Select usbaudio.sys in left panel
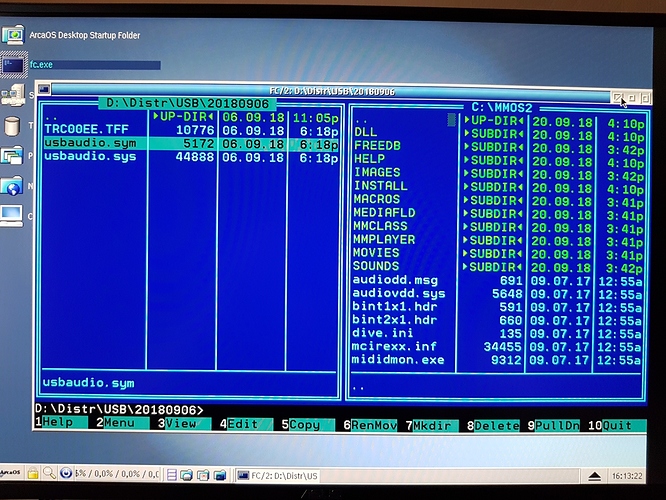Screen dimensions: 666x500 (x=90, y=157)
